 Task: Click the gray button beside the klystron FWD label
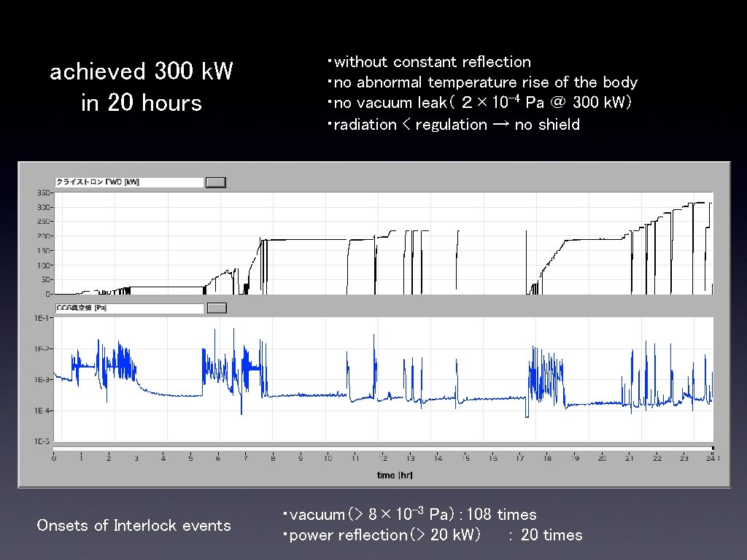[x=216, y=182]
